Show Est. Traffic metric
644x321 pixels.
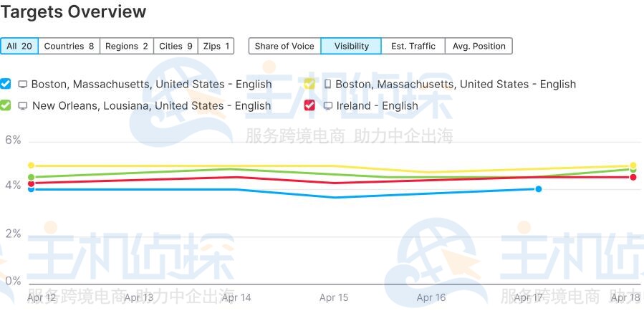413,46
